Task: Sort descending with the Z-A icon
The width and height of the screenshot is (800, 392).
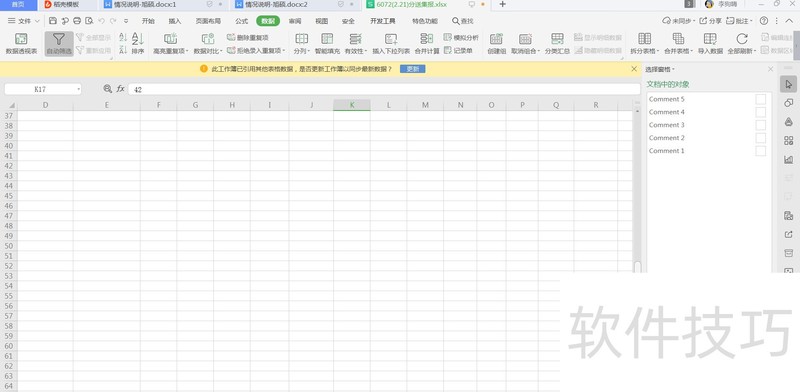Action: point(123,50)
